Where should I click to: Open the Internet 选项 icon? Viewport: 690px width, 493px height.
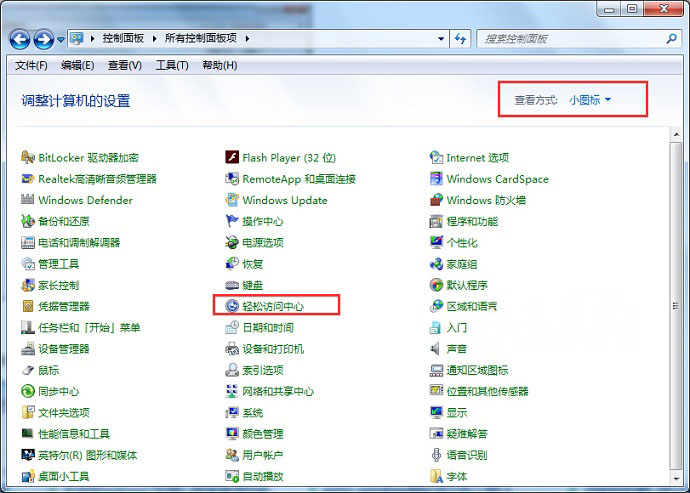pyautogui.click(x=436, y=157)
